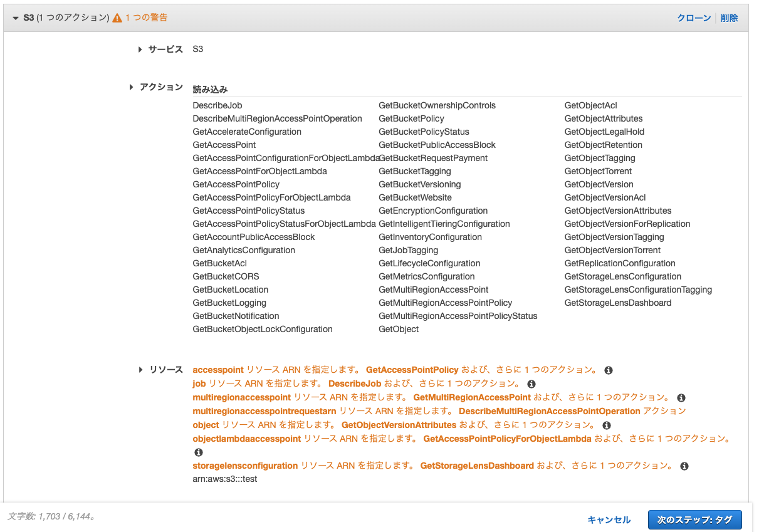Click GetObjectAcl action

point(591,105)
